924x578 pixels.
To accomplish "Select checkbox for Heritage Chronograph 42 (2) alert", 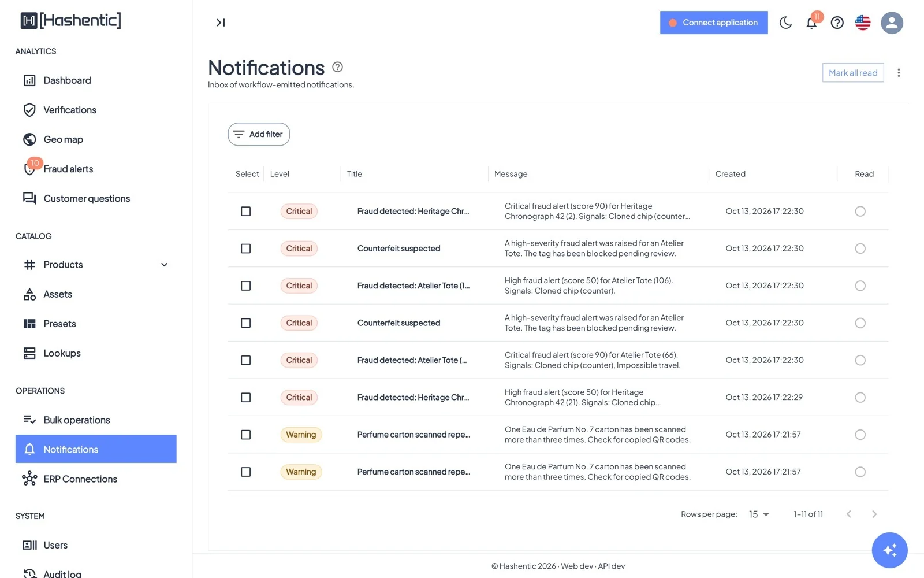I will click(245, 211).
